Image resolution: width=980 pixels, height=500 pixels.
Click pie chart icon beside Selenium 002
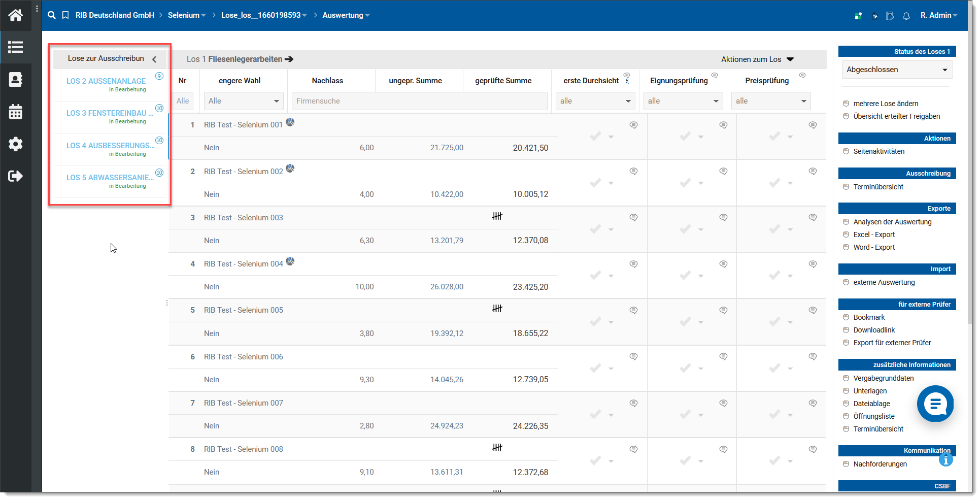tap(290, 168)
